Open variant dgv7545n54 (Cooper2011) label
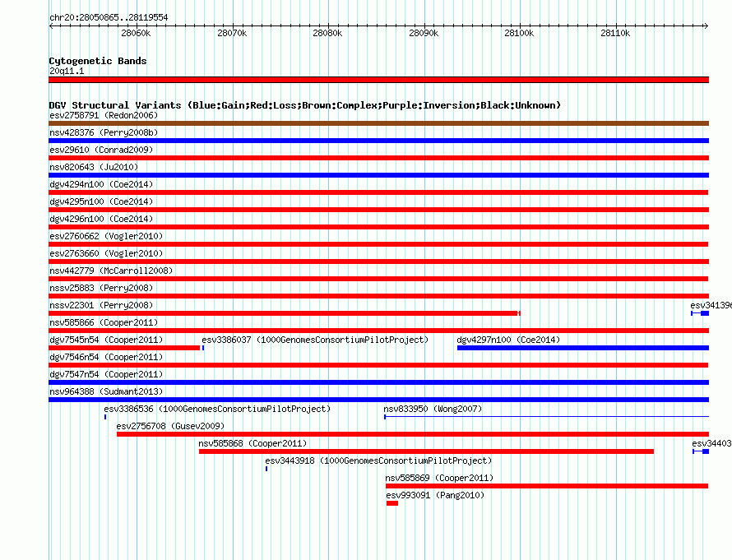 [x=106, y=340]
